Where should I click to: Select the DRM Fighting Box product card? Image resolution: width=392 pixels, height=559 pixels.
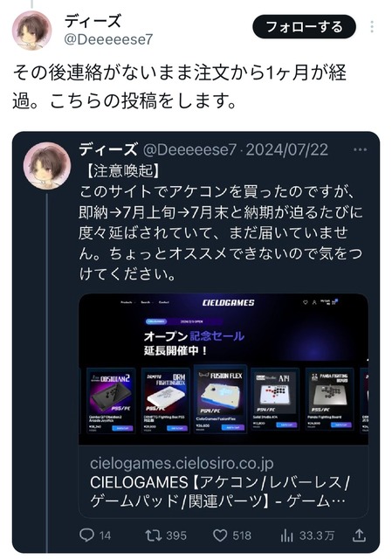tap(165, 401)
